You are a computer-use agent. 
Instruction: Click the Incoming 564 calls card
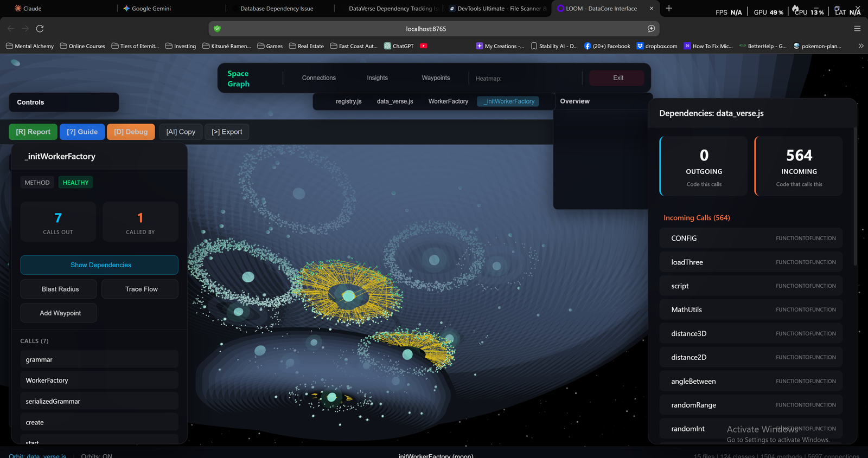(x=799, y=166)
